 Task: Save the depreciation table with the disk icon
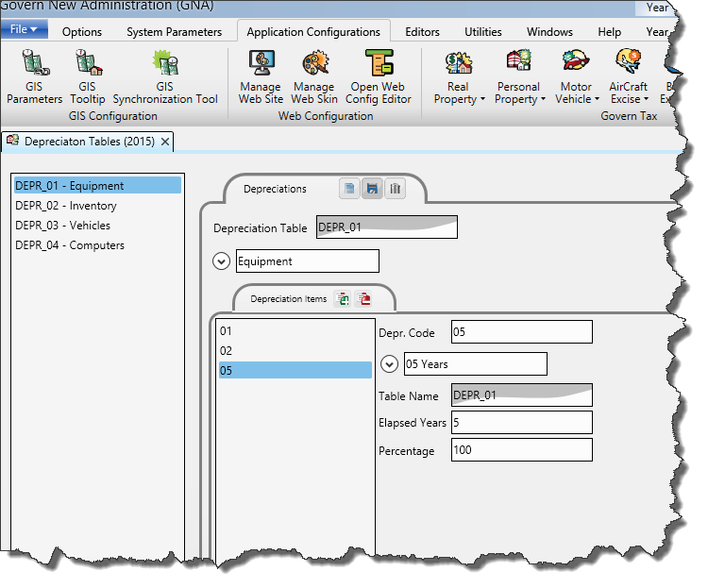click(372, 189)
